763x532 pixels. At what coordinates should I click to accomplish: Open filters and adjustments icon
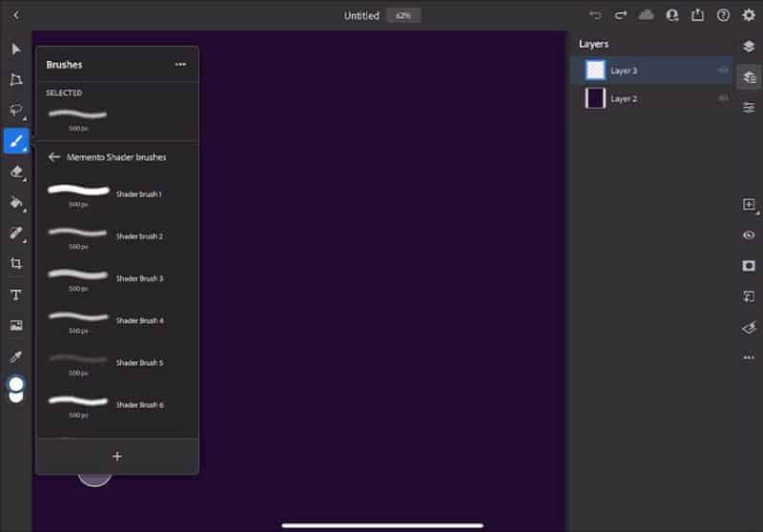tap(749, 327)
